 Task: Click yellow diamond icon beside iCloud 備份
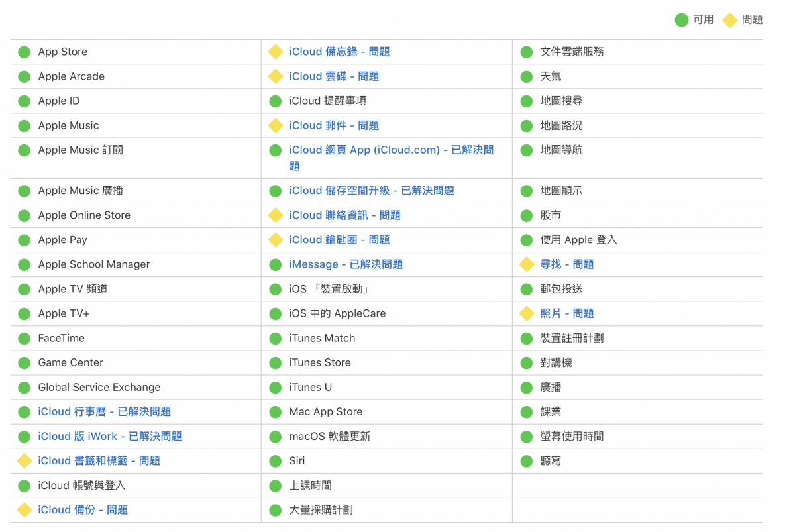tap(25, 509)
